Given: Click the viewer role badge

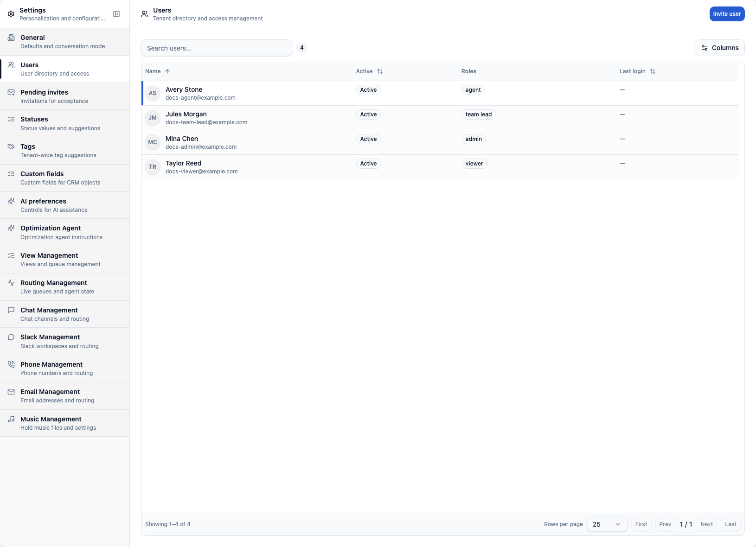Looking at the screenshot, I should (x=474, y=164).
